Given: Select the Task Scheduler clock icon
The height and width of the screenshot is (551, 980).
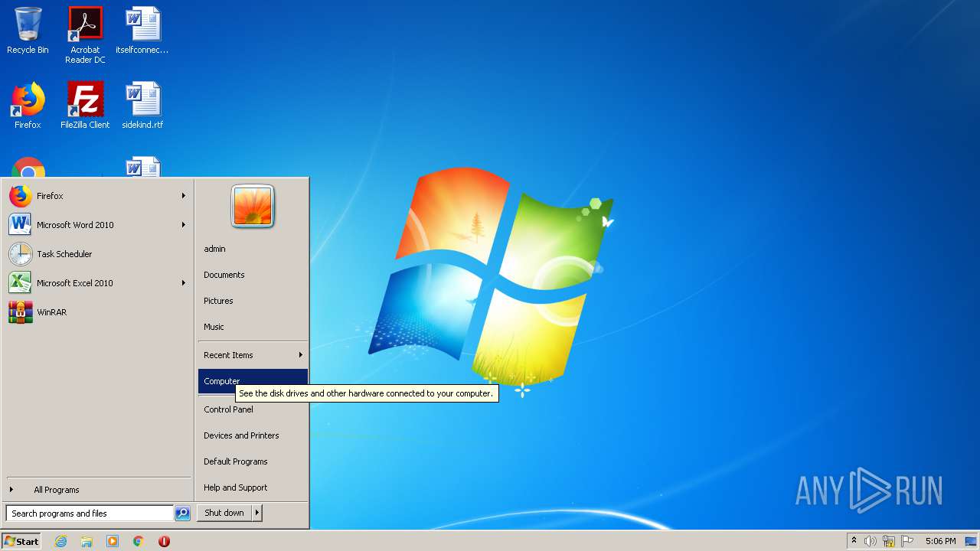Looking at the screenshot, I should pyautogui.click(x=21, y=254).
